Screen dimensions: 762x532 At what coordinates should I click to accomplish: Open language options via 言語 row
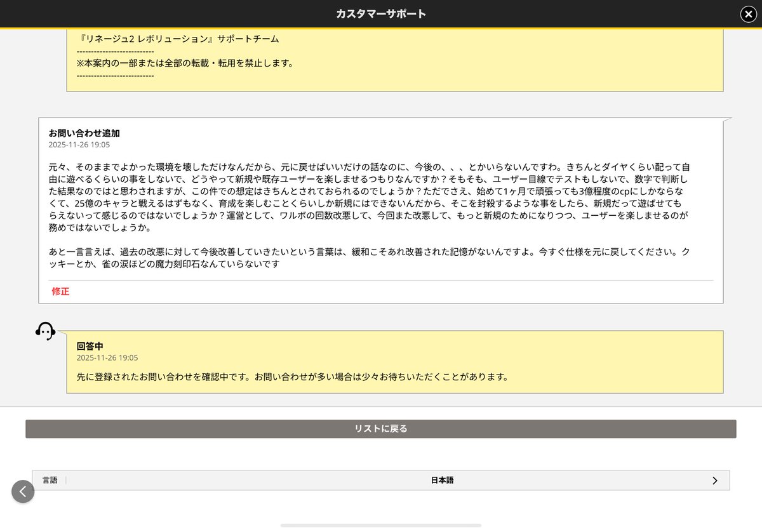click(50, 480)
